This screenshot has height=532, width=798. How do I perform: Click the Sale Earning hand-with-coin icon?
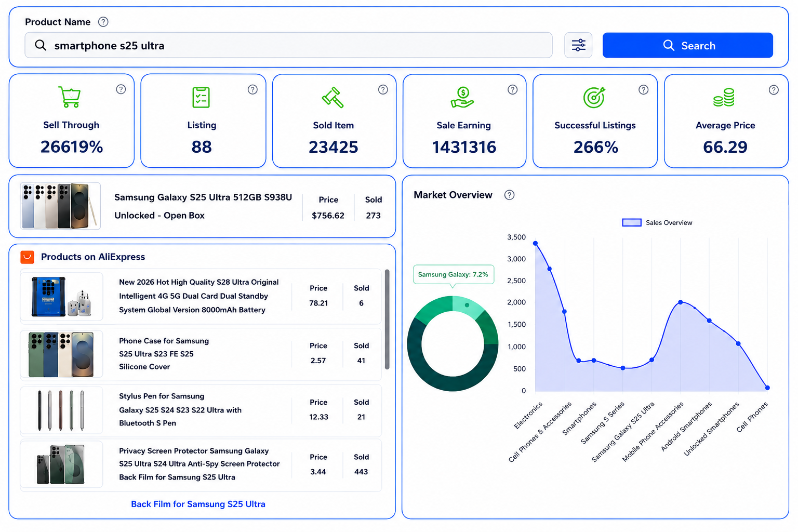[x=462, y=97]
